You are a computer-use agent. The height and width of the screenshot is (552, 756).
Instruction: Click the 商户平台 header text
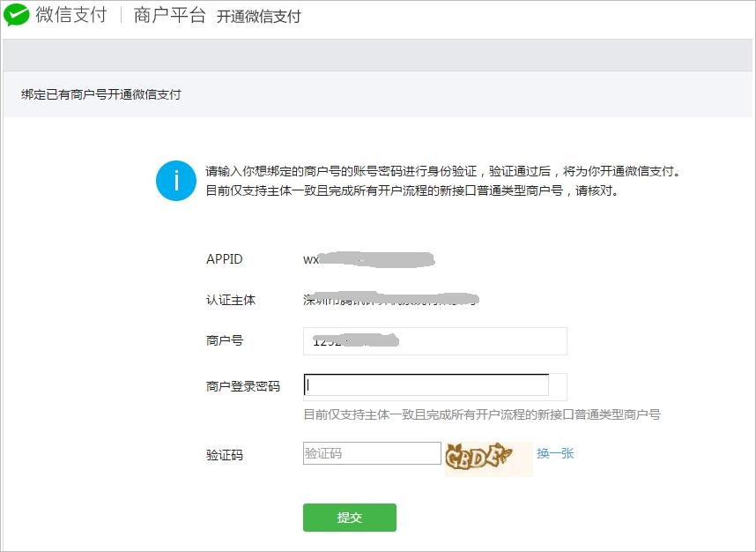click(169, 16)
